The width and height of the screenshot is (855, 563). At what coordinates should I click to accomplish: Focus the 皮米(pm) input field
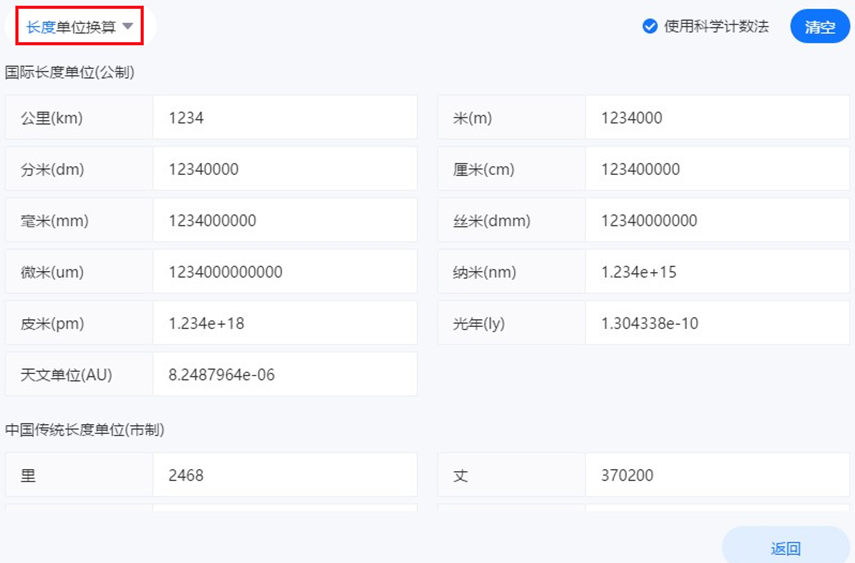(x=284, y=323)
